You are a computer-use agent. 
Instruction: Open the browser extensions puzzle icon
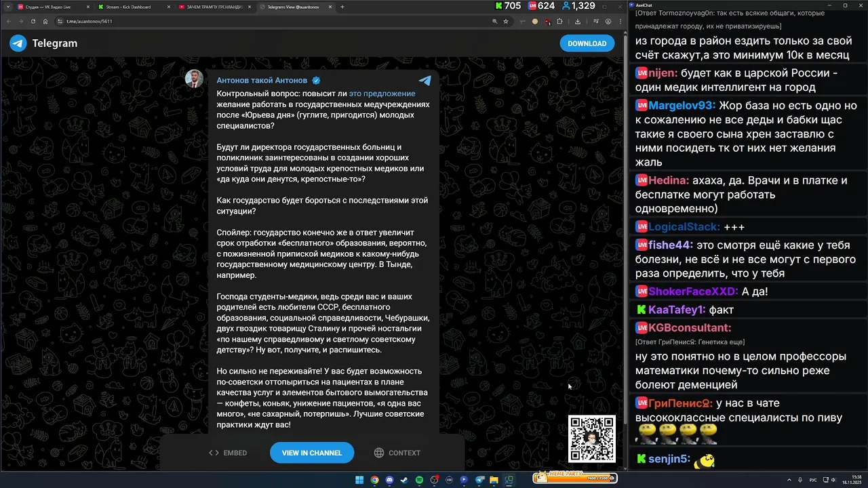[559, 21]
